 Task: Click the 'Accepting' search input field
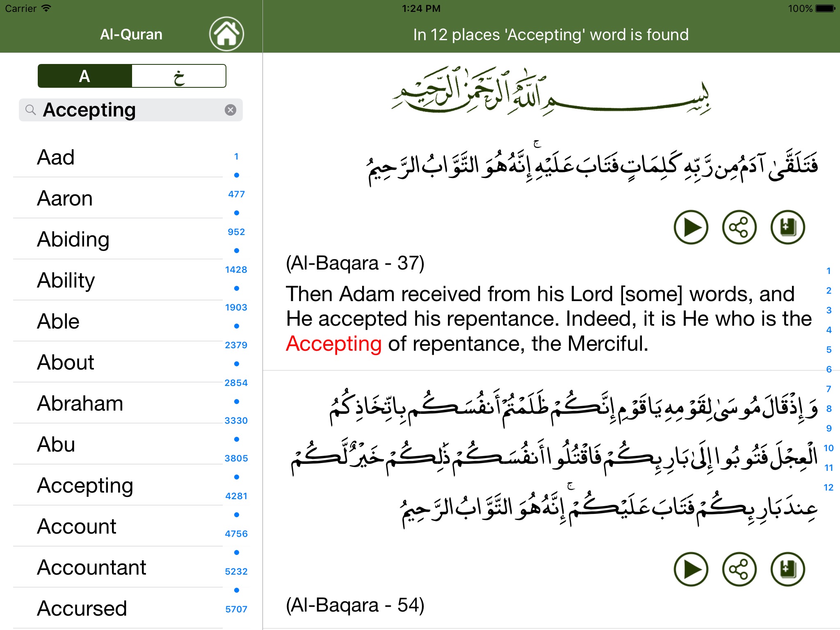click(131, 110)
